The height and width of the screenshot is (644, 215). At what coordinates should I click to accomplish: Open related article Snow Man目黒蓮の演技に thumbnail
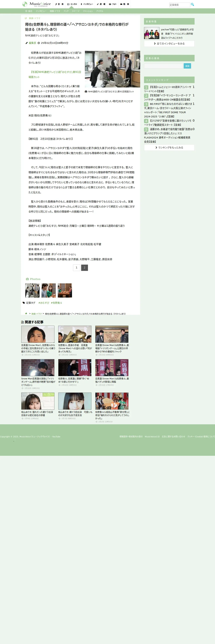coord(38,368)
